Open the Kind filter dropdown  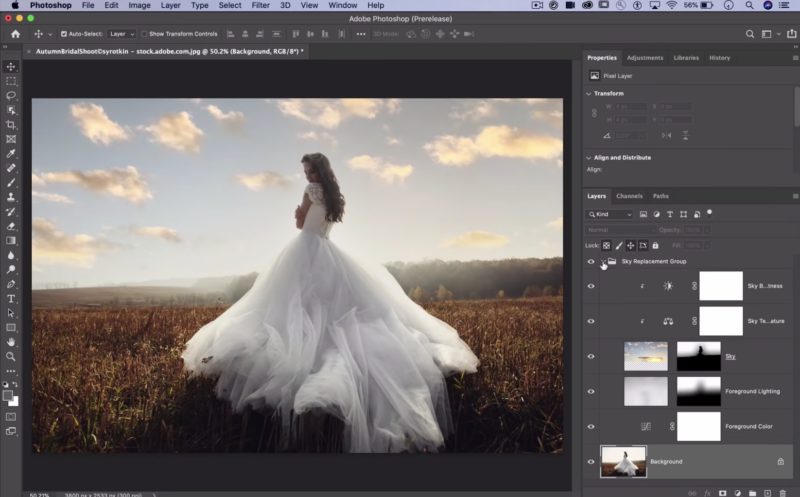(610, 214)
